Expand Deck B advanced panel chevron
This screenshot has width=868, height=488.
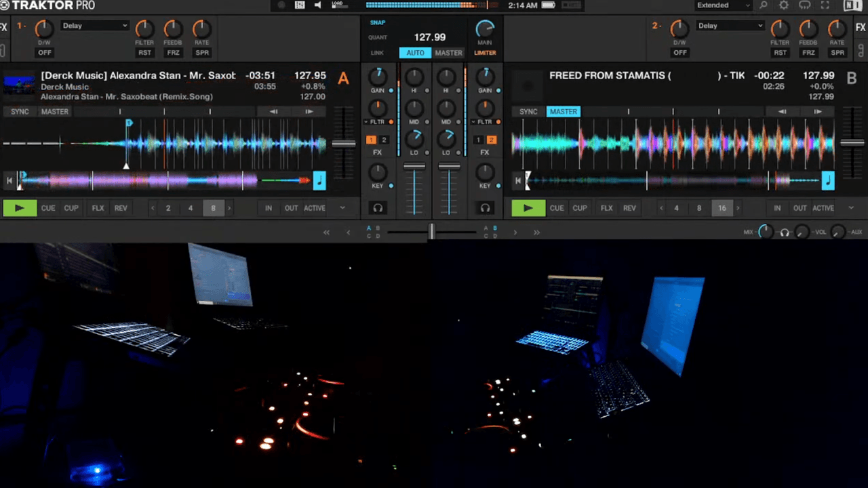pyautogui.click(x=850, y=208)
